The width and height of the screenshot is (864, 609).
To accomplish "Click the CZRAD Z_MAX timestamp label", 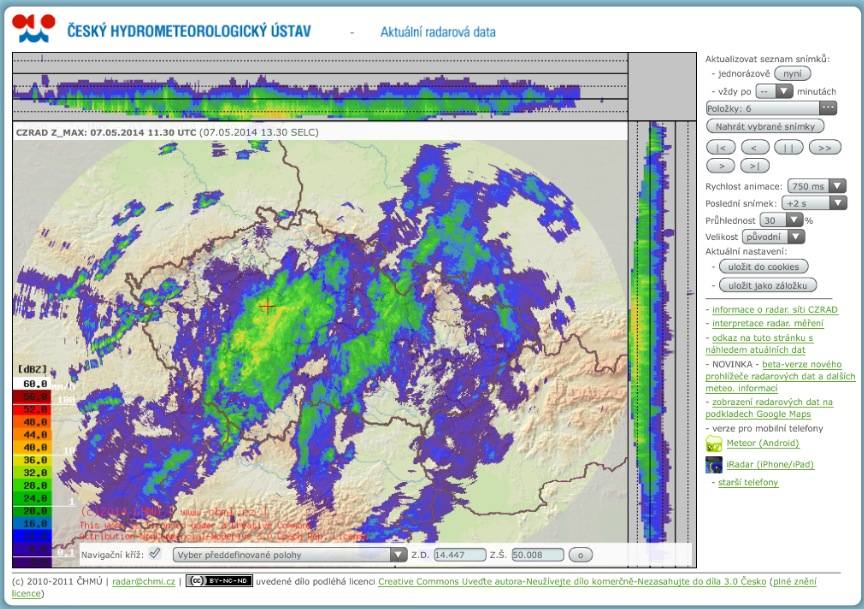I will coord(167,132).
